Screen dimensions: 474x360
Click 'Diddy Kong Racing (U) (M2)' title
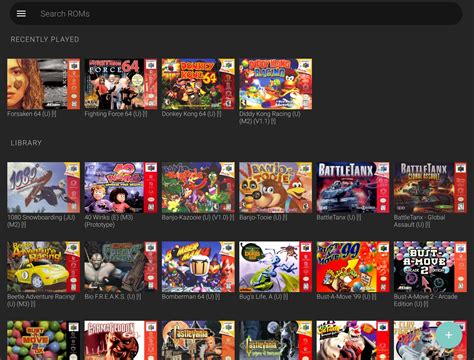coord(270,118)
